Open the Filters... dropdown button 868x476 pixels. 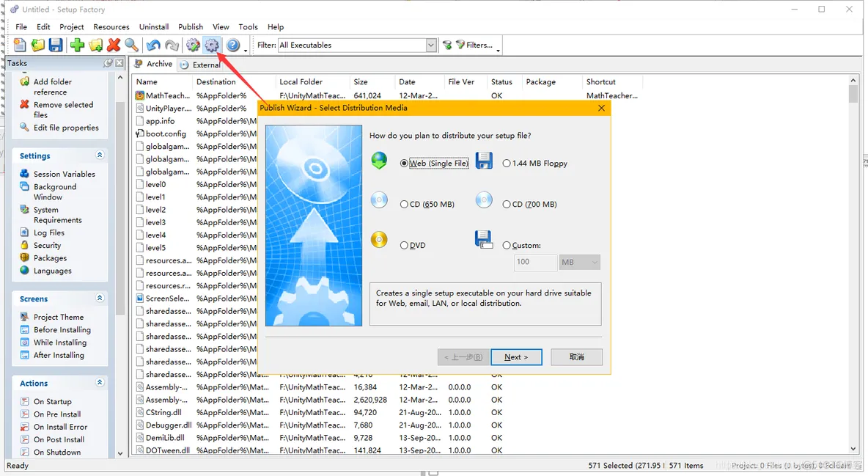point(477,45)
